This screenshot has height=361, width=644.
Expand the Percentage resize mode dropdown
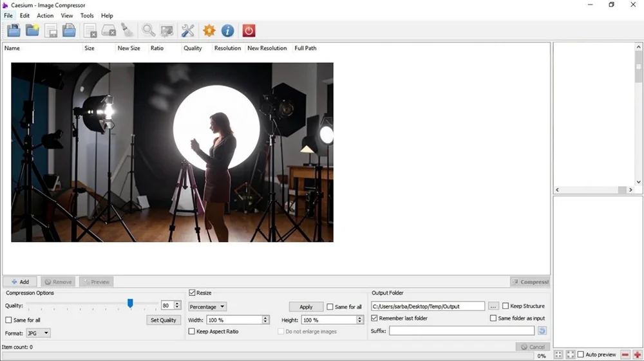click(207, 307)
